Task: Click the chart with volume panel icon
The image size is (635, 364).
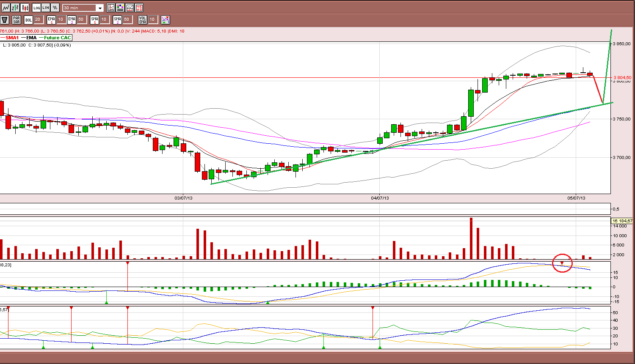Action: (130, 8)
